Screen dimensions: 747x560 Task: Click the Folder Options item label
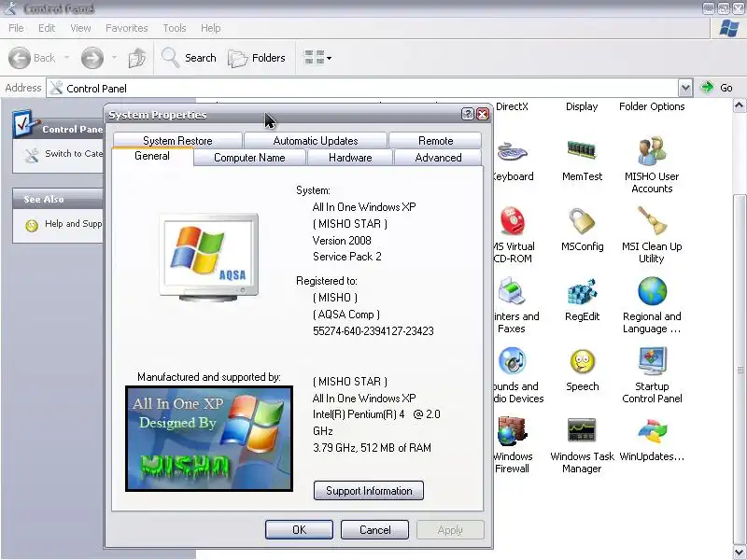click(652, 106)
